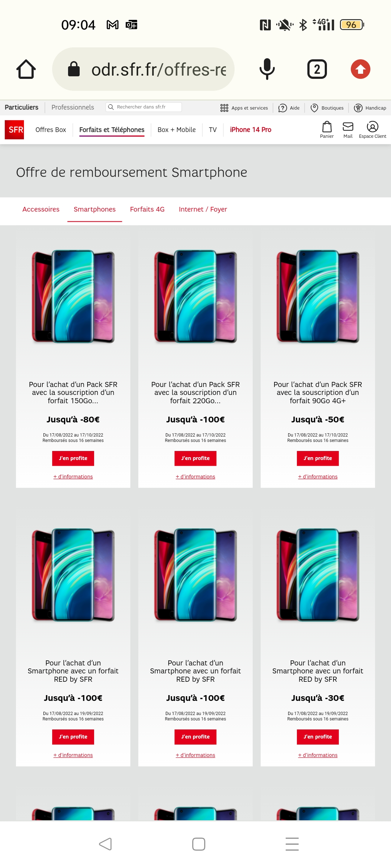
Task: Open the Aide help icon
Action: [x=289, y=108]
